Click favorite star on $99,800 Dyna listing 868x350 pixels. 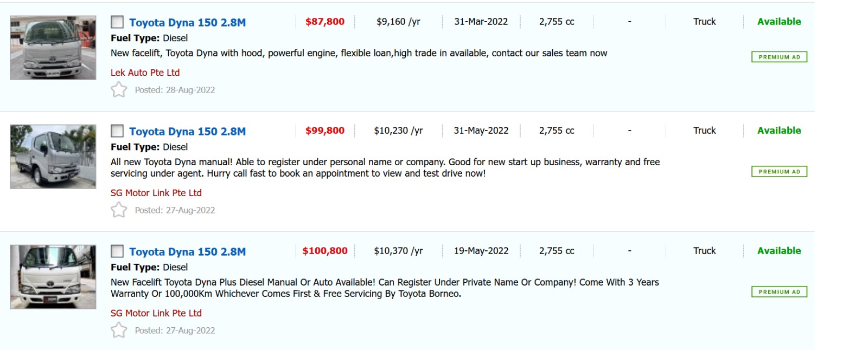pyautogui.click(x=119, y=210)
